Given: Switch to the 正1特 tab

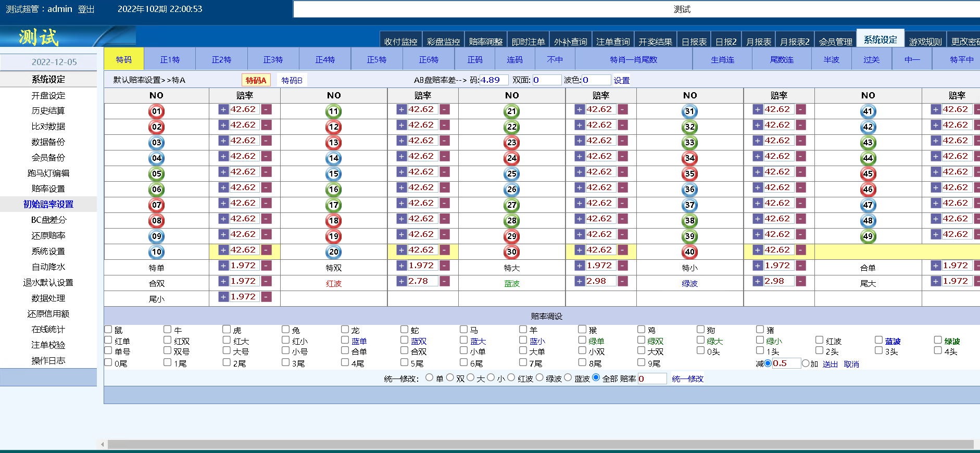Looking at the screenshot, I should pos(170,59).
